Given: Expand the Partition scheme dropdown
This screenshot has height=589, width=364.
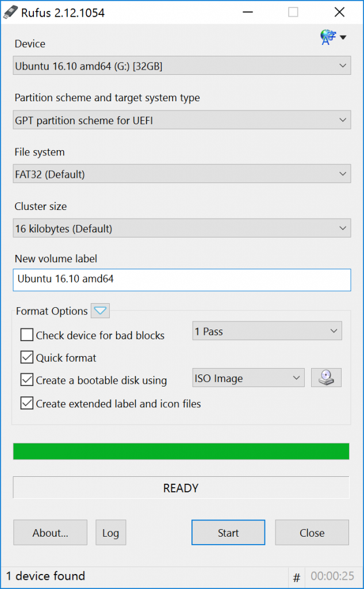Looking at the screenshot, I should (x=182, y=120).
